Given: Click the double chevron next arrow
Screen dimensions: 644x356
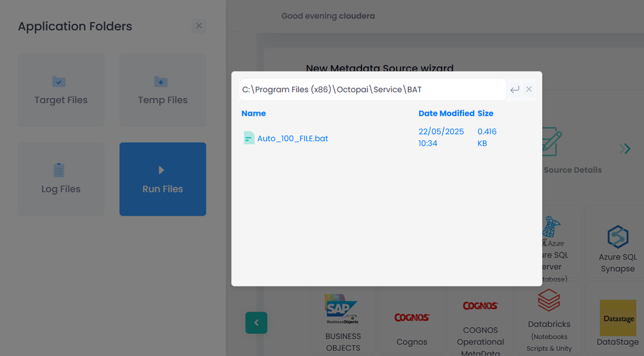Looking at the screenshot, I should [625, 149].
